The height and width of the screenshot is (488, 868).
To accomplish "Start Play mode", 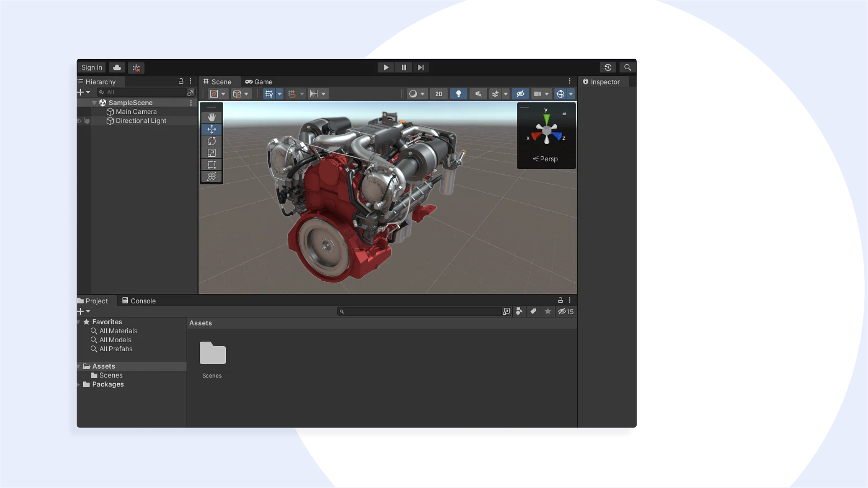I will click(x=386, y=68).
